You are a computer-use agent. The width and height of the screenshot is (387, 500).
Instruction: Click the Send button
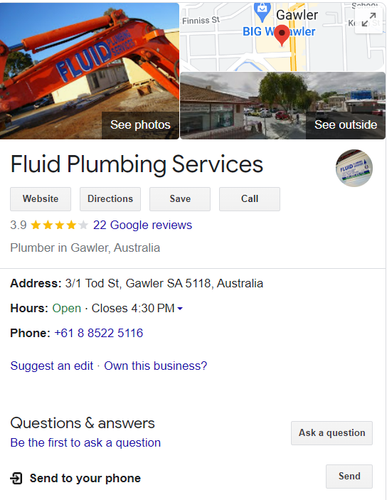coord(349,476)
